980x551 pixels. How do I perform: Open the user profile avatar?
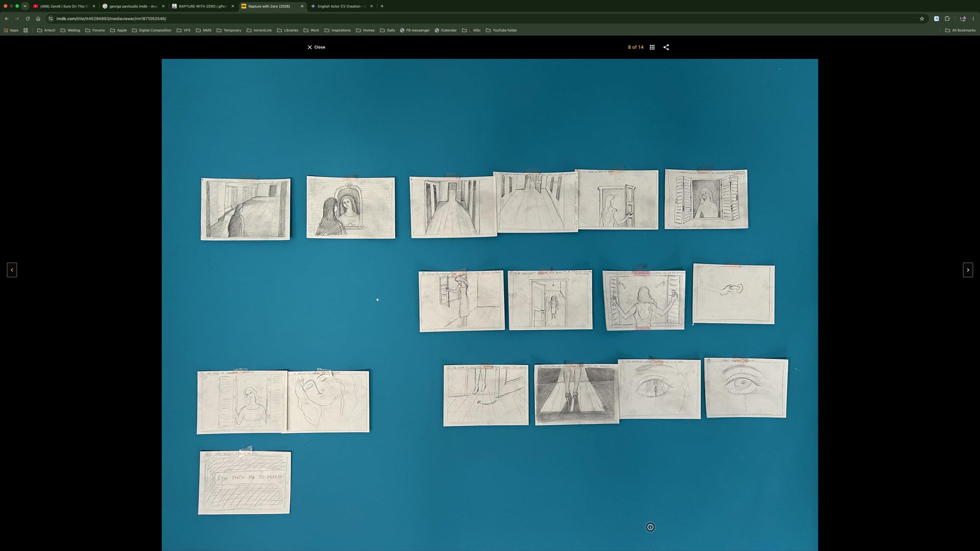tap(963, 19)
